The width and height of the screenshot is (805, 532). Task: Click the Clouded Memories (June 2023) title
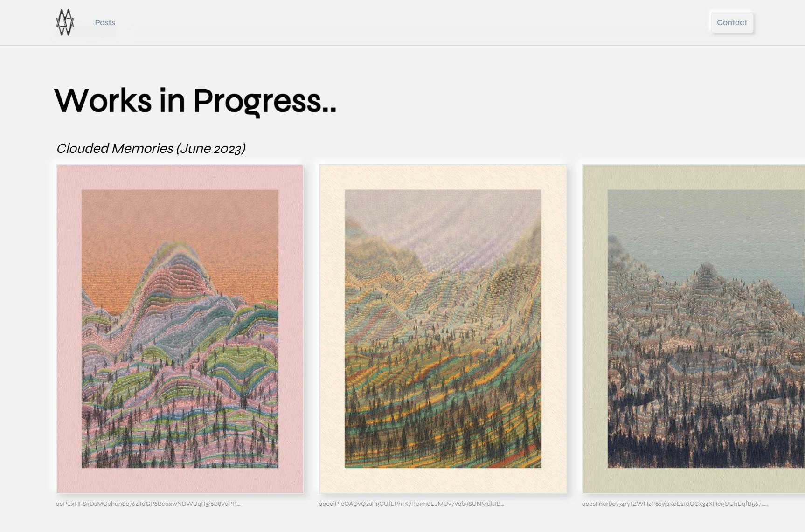[x=151, y=148]
